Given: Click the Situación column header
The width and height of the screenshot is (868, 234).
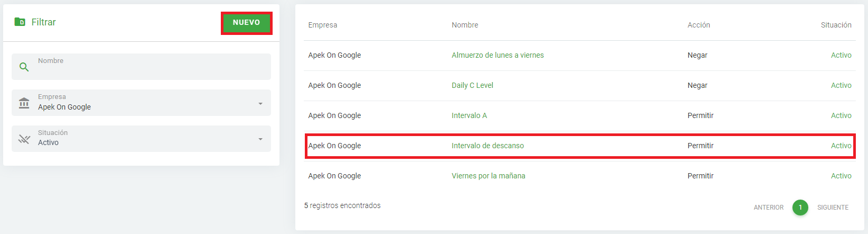Looking at the screenshot, I should (836, 25).
